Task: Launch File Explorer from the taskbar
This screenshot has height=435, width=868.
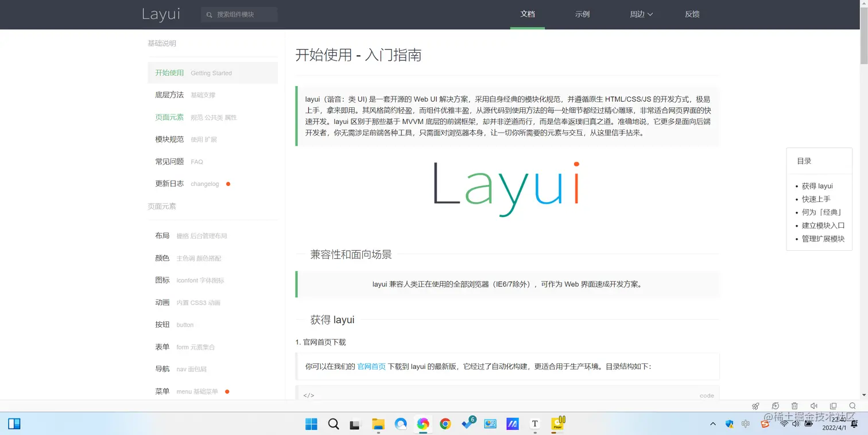Action: (378, 424)
